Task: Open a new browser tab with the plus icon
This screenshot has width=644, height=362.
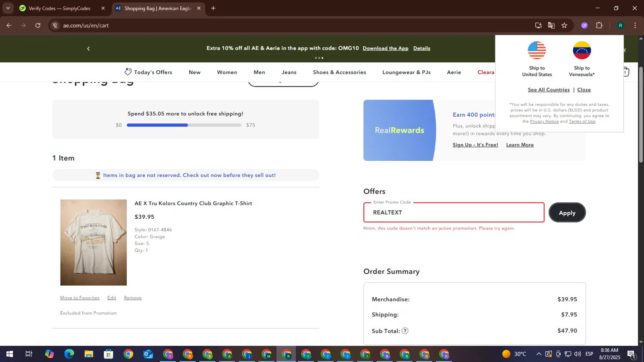Action: 213,8
